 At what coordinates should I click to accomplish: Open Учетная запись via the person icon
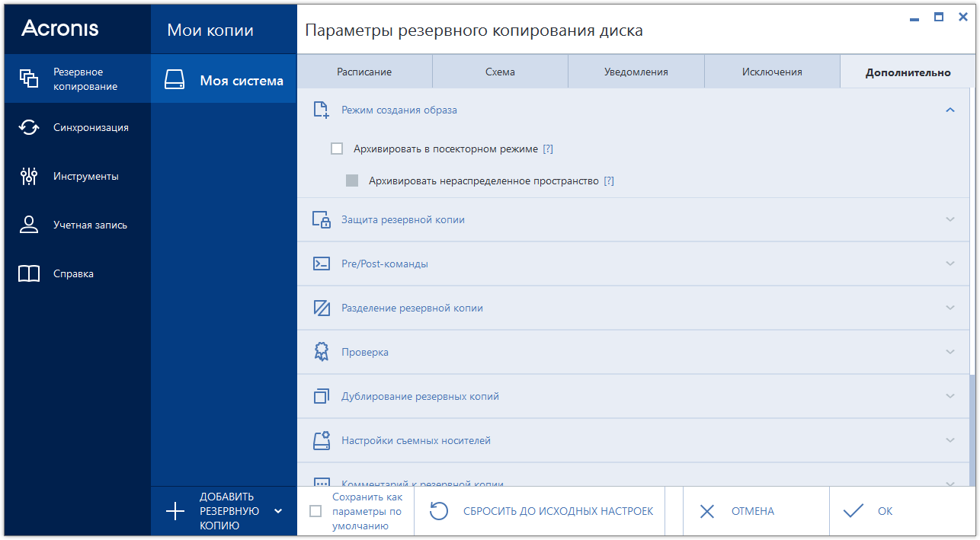point(29,225)
